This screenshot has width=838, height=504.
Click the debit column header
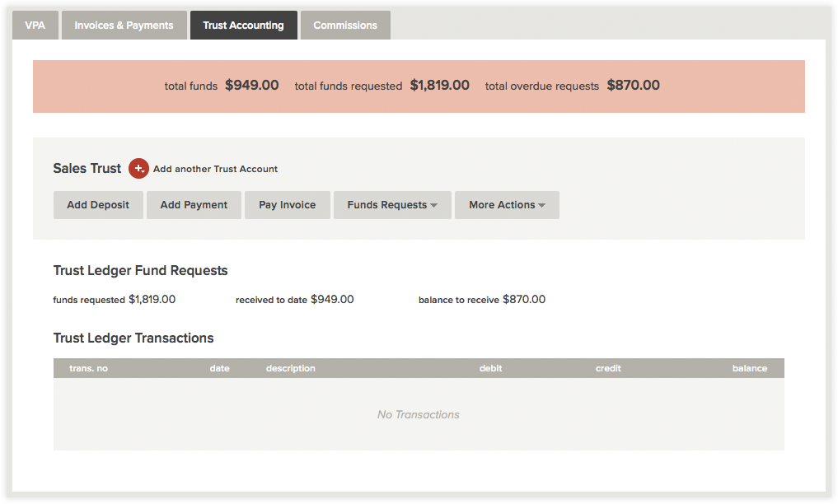[490, 368]
